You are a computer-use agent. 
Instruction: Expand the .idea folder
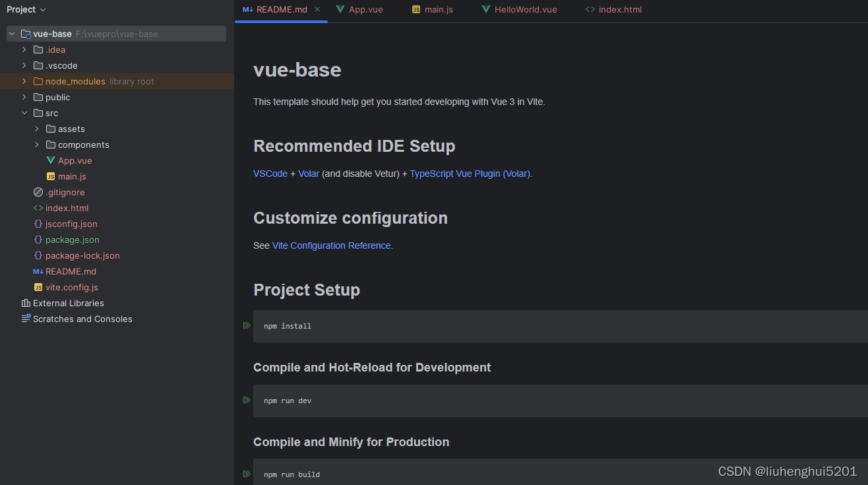pos(24,49)
